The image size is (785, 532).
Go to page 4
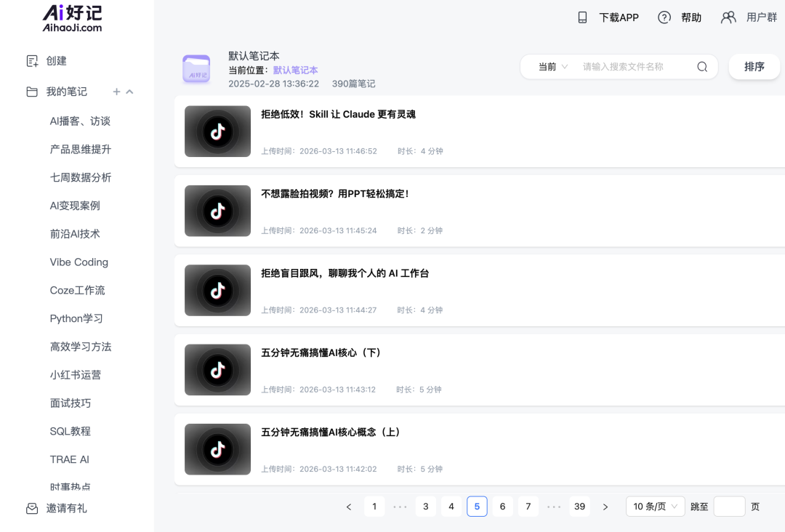(451, 507)
